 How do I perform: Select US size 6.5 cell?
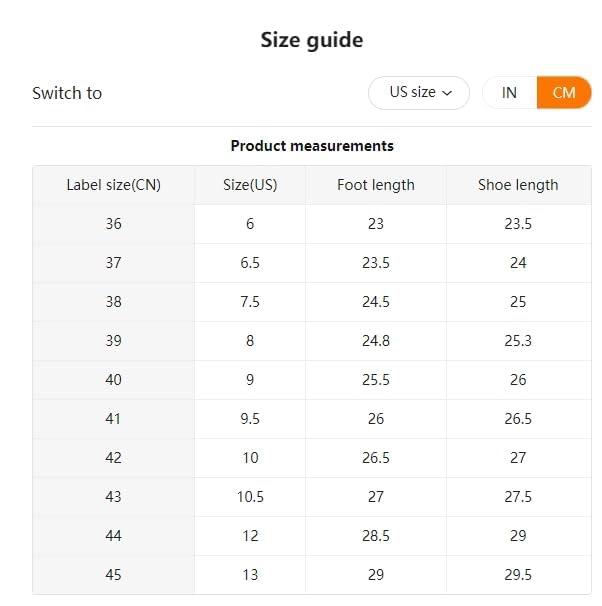click(250, 263)
